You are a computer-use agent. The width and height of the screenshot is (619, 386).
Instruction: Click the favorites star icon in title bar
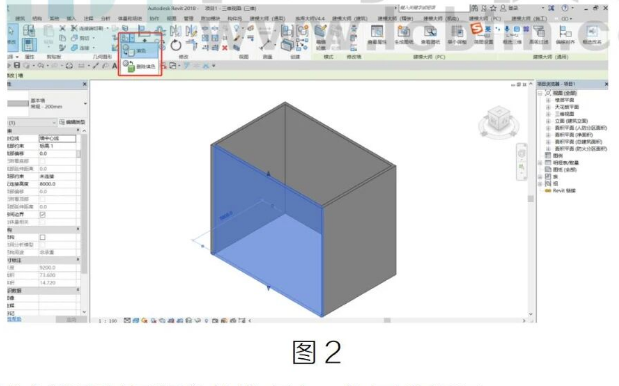click(x=493, y=8)
